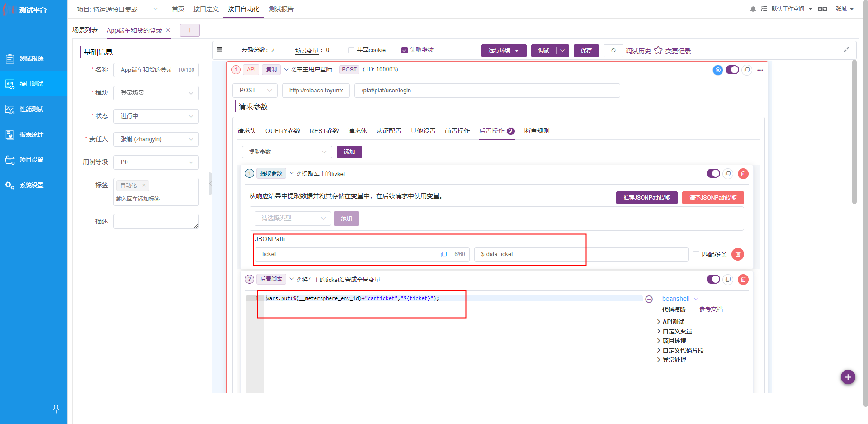This screenshot has width=868, height=424.
Task: Go to 首页 in top navigation
Action: [x=178, y=9]
